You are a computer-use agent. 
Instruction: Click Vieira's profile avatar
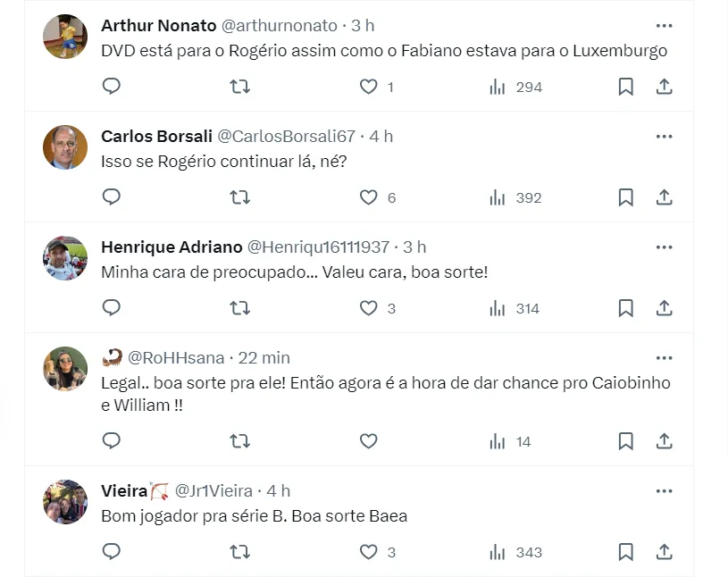65,502
